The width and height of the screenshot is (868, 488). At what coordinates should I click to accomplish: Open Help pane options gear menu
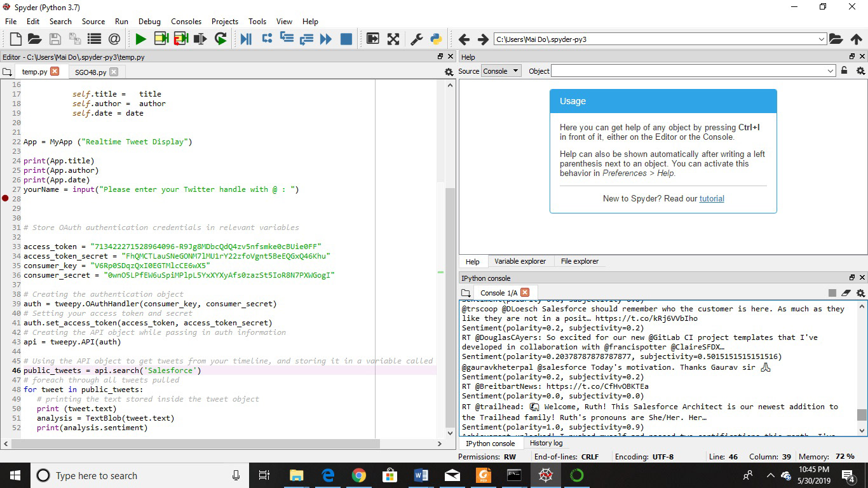tap(860, 71)
